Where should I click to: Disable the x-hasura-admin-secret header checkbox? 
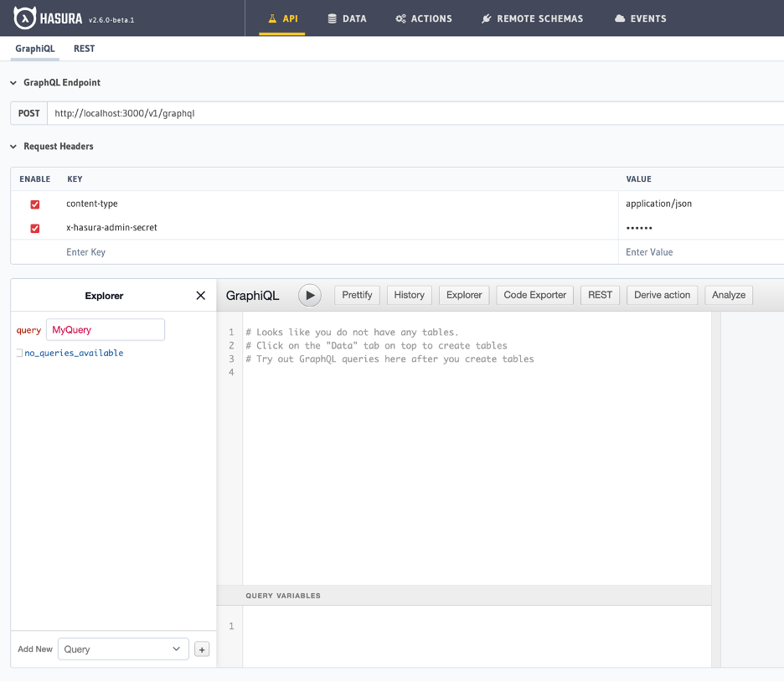35,229
